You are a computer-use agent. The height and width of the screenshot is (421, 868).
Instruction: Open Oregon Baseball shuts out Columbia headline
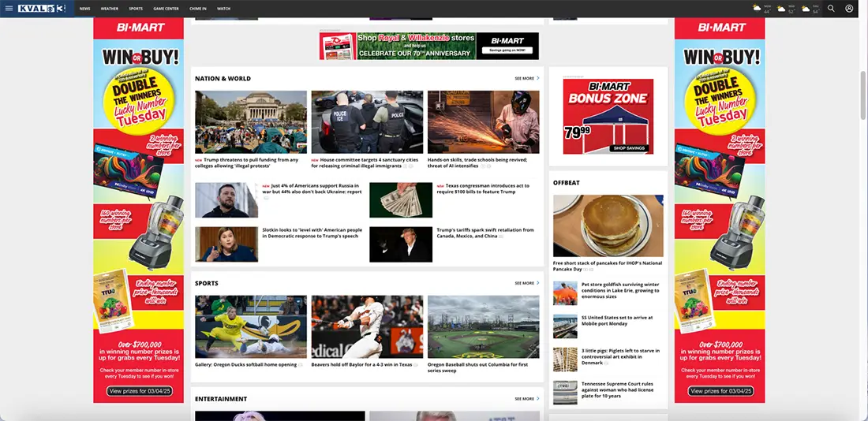click(x=477, y=367)
